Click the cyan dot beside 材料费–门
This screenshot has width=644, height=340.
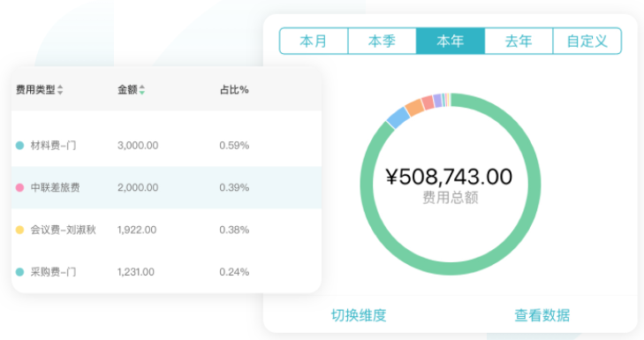click(19, 146)
